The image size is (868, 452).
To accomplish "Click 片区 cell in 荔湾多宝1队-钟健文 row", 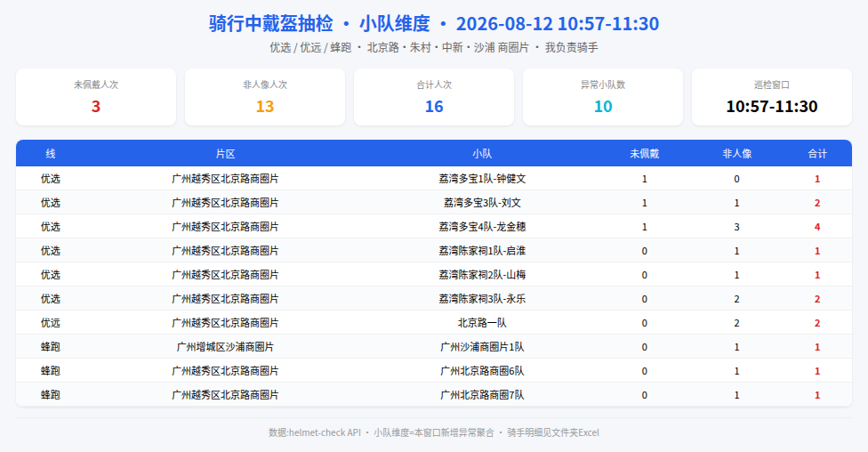I will 225,179.
